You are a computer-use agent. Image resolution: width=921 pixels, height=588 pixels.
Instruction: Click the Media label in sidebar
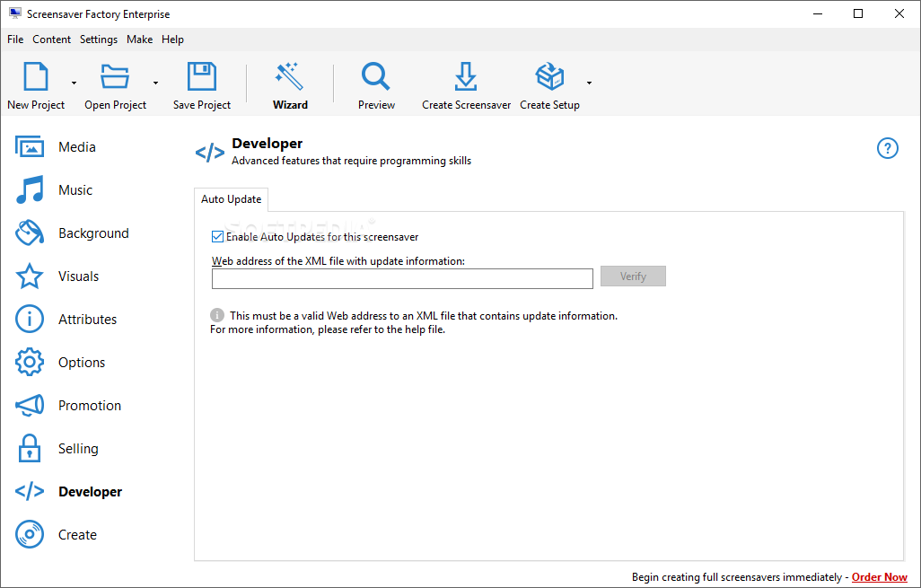click(x=77, y=147)
